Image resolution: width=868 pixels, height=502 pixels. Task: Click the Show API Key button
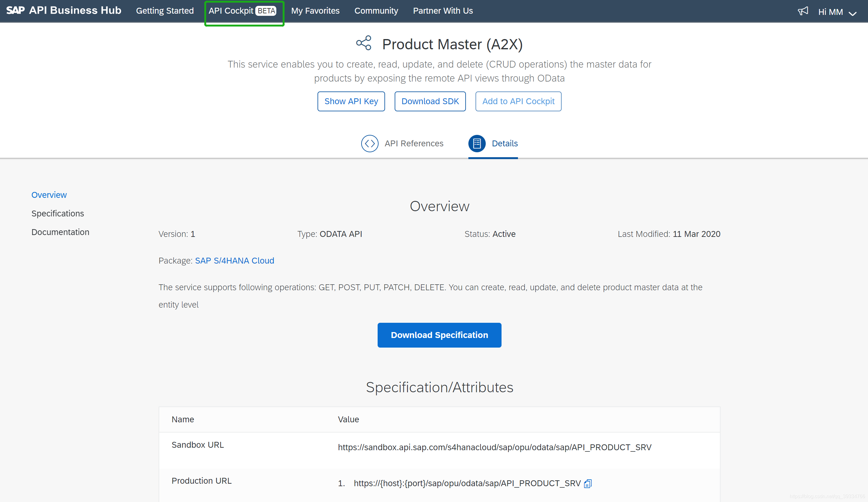[351, 101]
